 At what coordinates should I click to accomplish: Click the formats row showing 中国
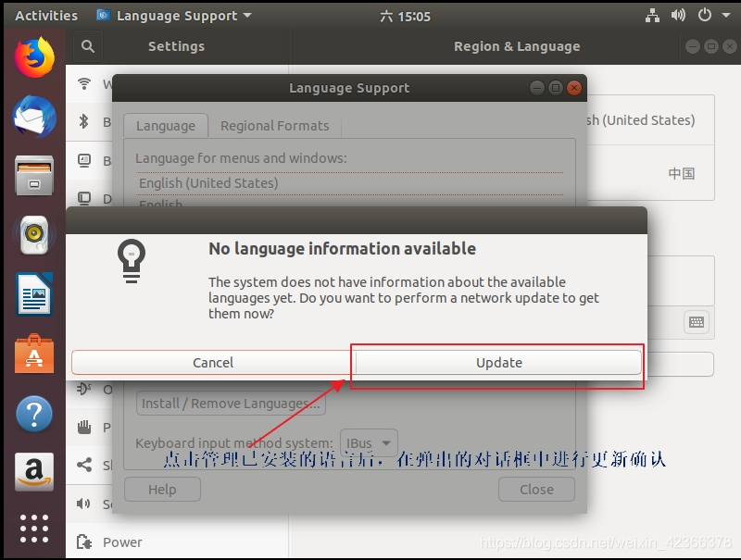coord(650,173)
